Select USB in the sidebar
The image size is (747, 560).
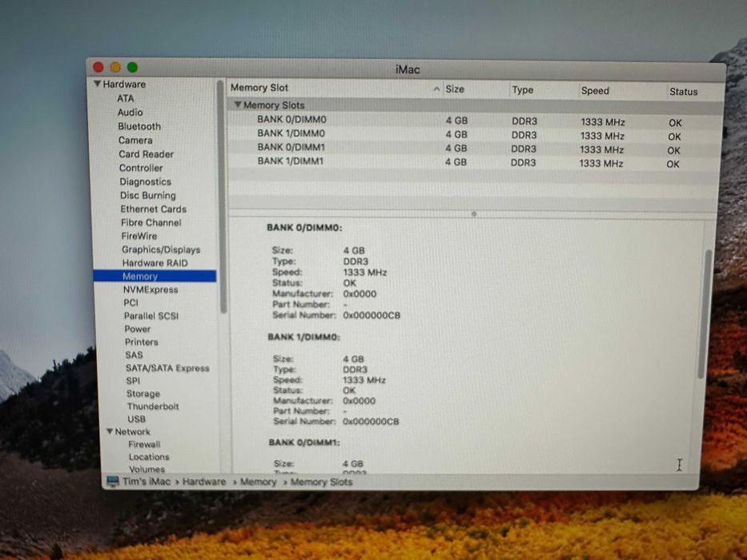pyautogui.click(x=136, y=419)
